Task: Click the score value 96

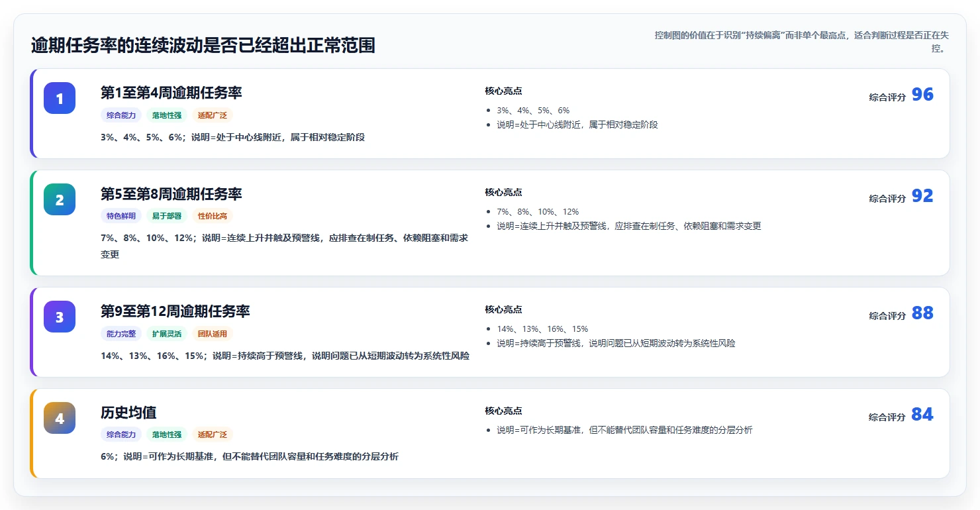Action: click(922, 95)
